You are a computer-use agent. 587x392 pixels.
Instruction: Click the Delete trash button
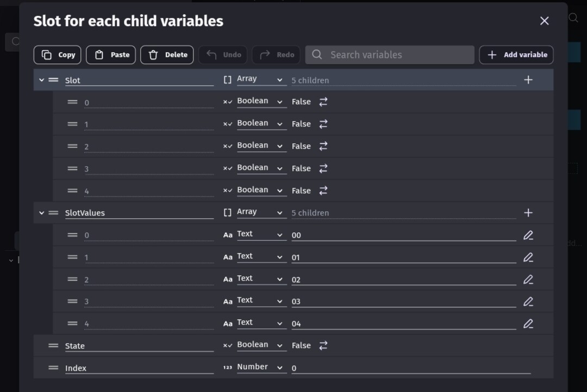pos(167,55)
